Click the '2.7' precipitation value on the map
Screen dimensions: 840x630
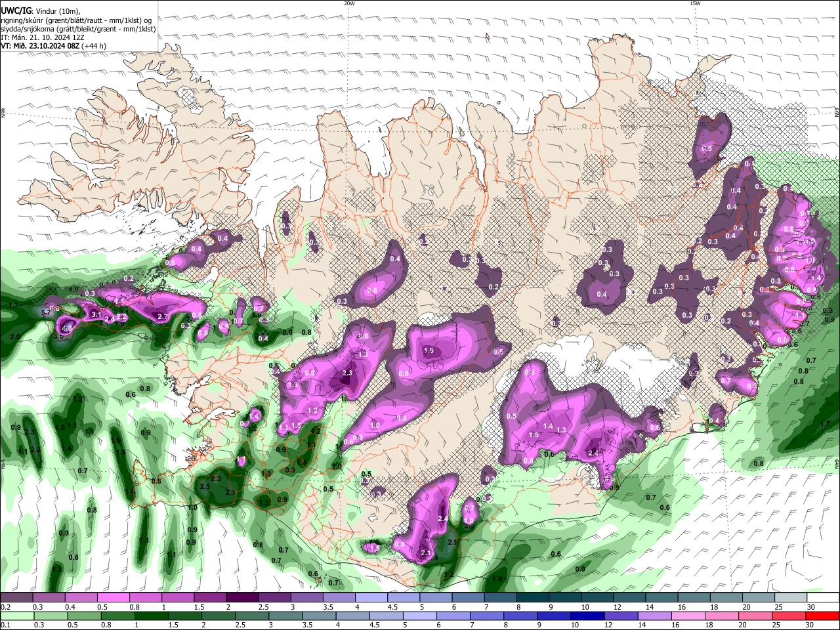click(x=163, y=316)
